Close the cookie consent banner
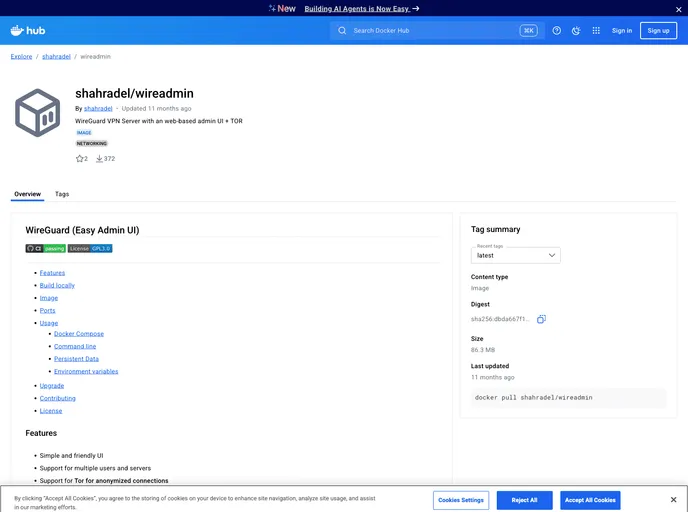 pyautogui.click(x=673, y=500)
